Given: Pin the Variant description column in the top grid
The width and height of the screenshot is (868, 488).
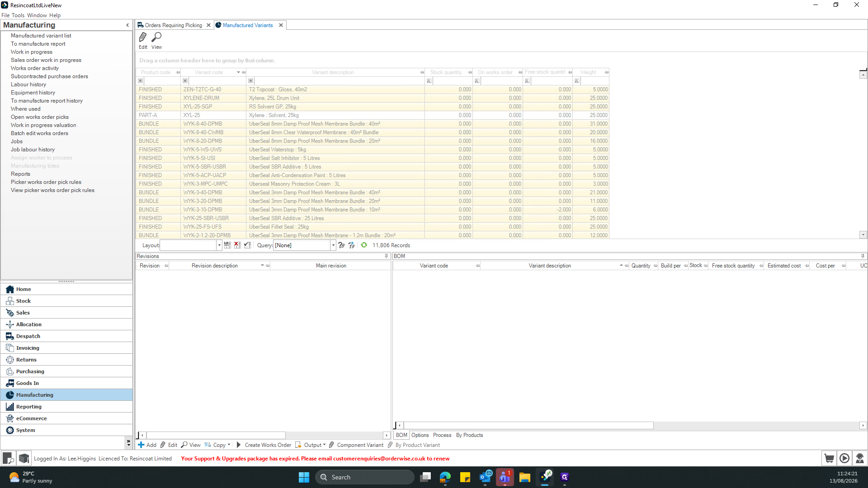Looking at the screenshot, I should click(x=422, y=72).
